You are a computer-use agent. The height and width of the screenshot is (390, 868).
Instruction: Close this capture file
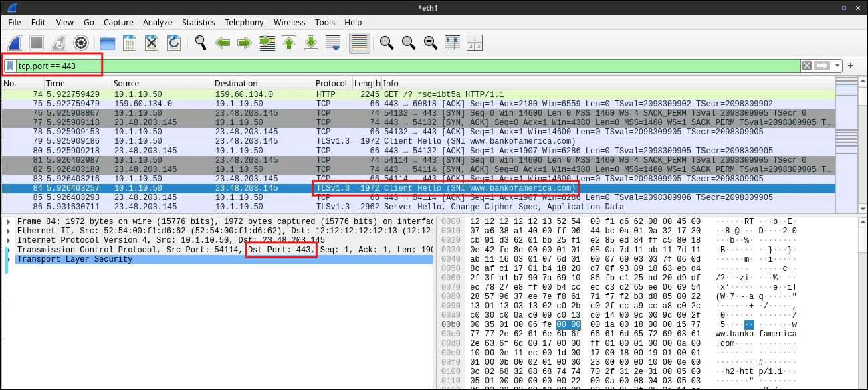152,43
